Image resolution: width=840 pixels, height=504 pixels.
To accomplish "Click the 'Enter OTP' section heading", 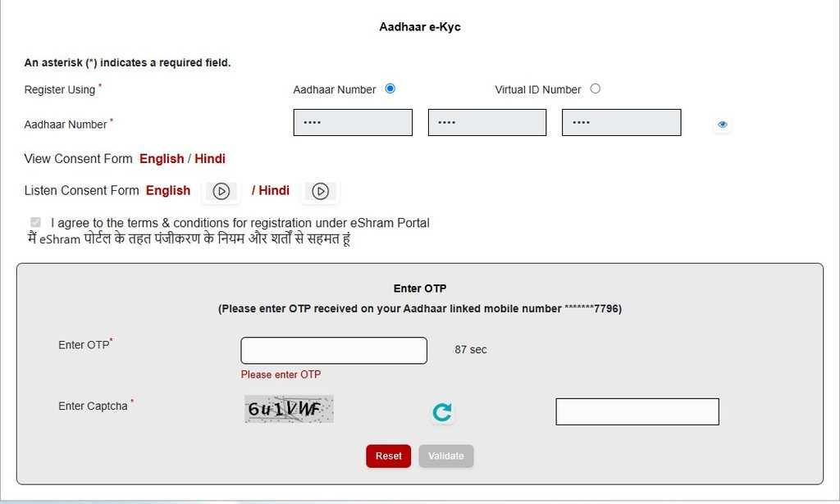I will tap(420, 288).
